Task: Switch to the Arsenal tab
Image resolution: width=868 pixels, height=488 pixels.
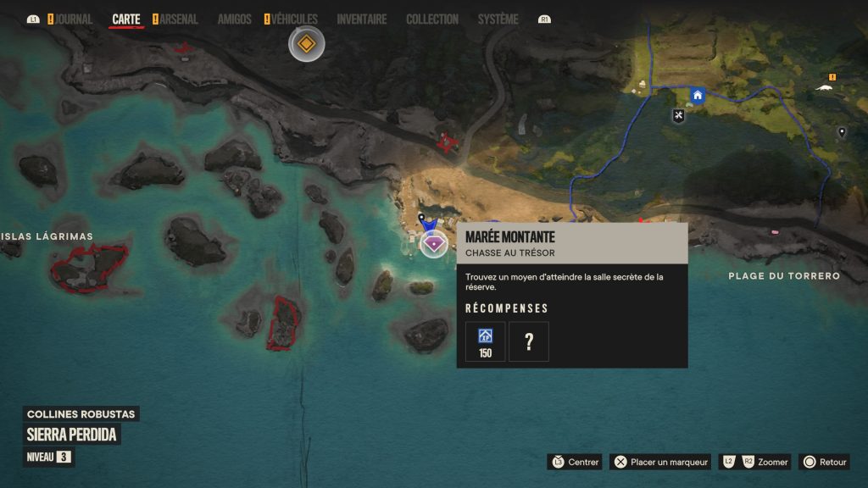Action: click(175, 19)
